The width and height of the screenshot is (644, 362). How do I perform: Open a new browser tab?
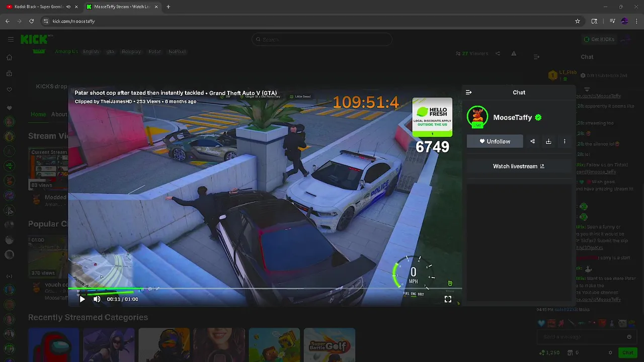point(168,7)
